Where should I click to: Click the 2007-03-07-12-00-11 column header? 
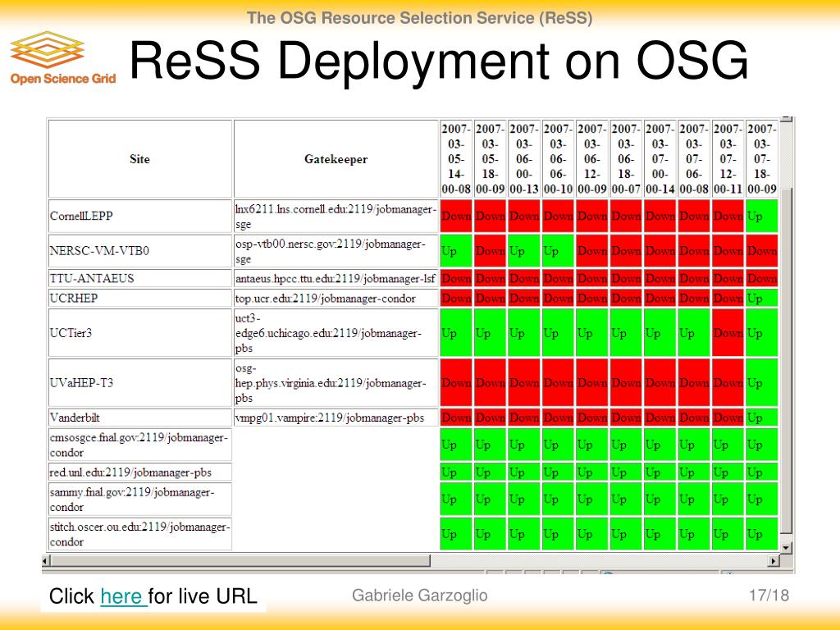tap(728, 158)
